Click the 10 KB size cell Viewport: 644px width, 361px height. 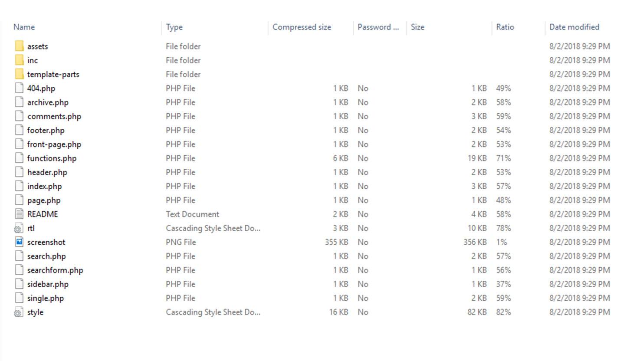point(477,228)
